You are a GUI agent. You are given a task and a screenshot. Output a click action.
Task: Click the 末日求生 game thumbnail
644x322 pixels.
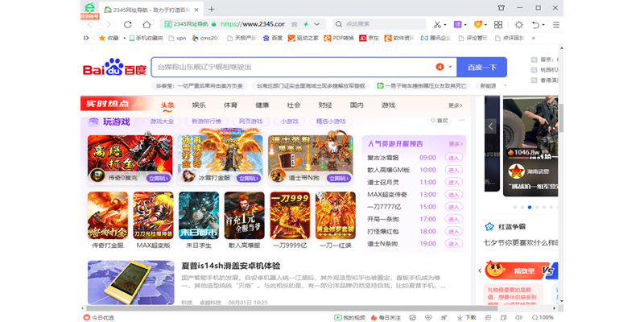(x=199, y=215)
